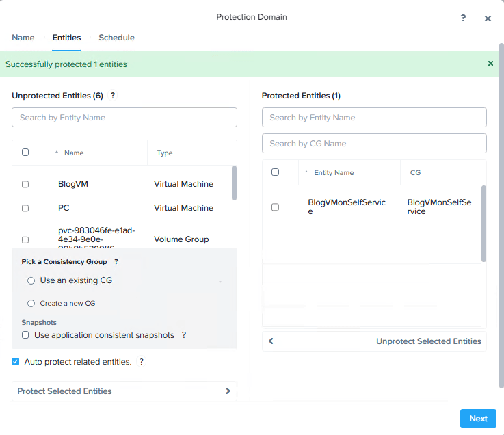Check the pvc-983046fe volume group checkbox
This screenshot has width=504, height=435.
[x=25, y=240]
